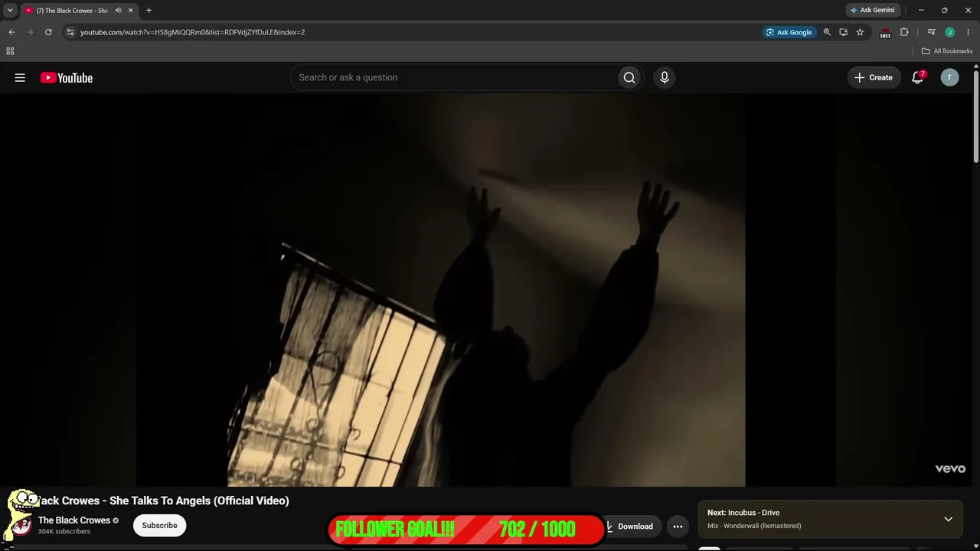Mute the tab via the speaker icon
This screenshot has height=551, width=980.
coord(118,11)
